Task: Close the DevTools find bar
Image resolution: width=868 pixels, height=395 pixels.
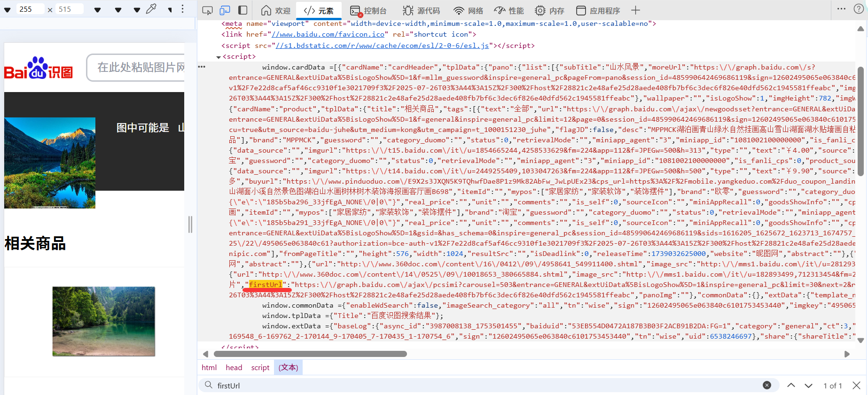Action: [x=857, y=385]
